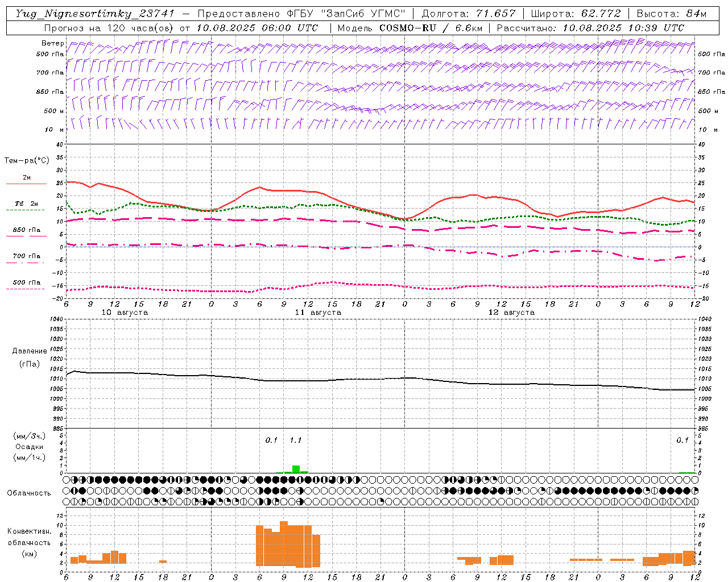The image size is (728, 582).
Task: Click the Рассчитано: 10.08.2025 10:39 UTC text
Action: (x=590, y=28)
